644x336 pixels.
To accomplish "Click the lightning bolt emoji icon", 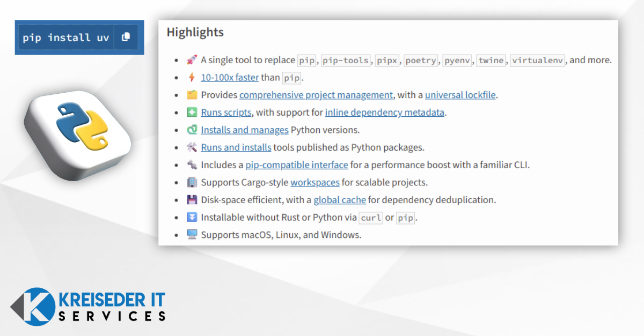I will click(x=192, y=78).
